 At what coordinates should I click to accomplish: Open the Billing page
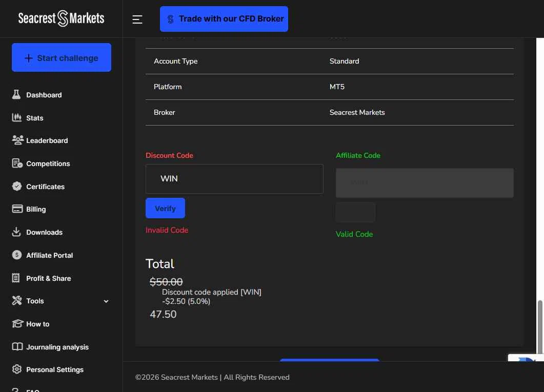coord(36,210)
